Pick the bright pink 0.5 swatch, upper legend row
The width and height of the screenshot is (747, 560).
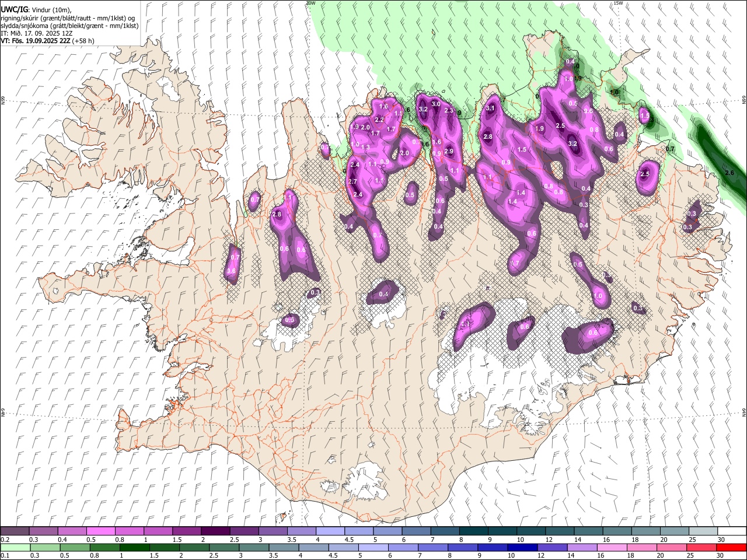click(x=100, y=531)
